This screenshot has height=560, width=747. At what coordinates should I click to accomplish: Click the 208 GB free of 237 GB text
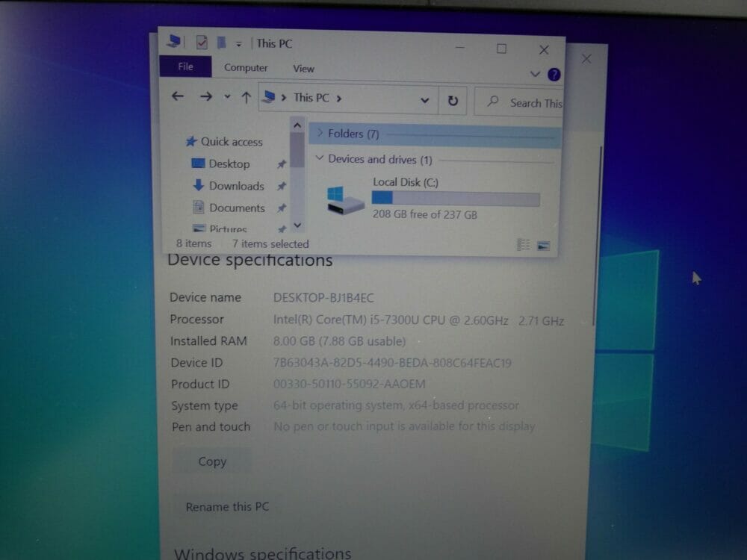(x=424, y=215)
